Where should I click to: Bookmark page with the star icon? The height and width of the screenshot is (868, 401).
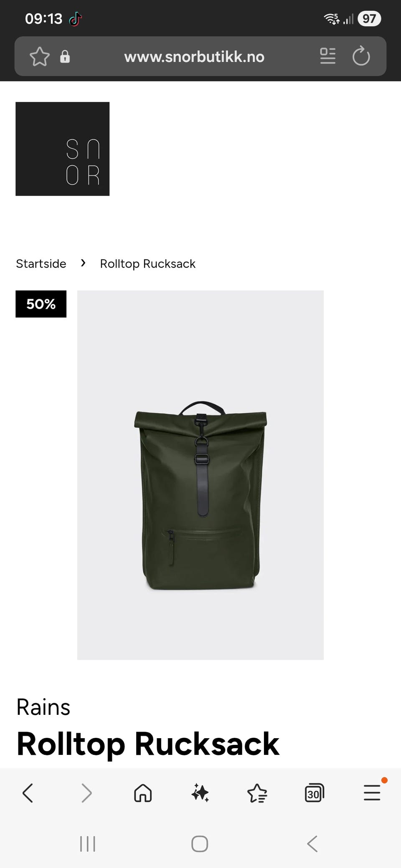click(40, 56)
